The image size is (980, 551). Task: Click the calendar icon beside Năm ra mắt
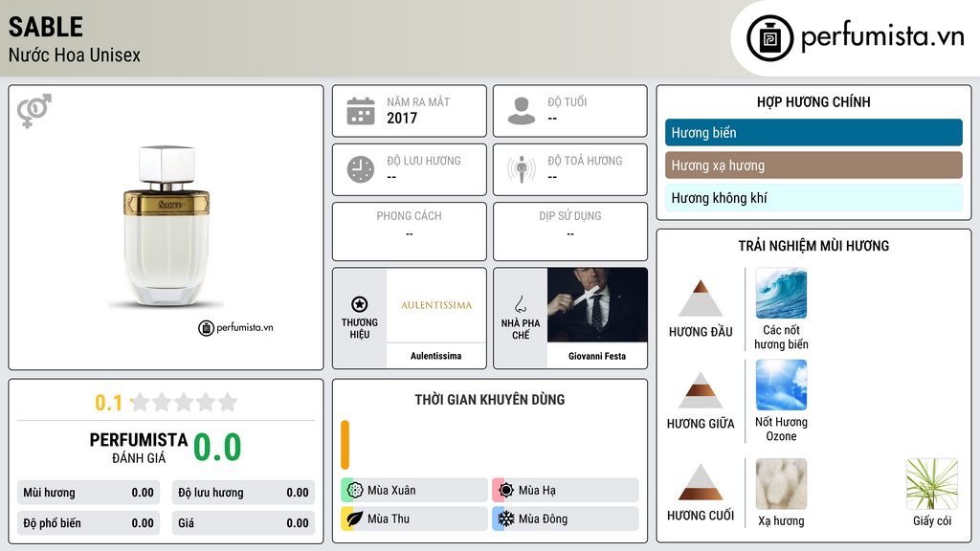(361, 111)
